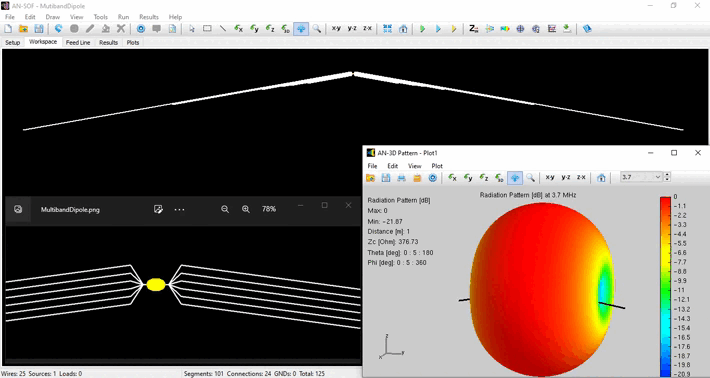710x378 pixels.
Task: Click the yellow play run icon
Action: [454, 29]
